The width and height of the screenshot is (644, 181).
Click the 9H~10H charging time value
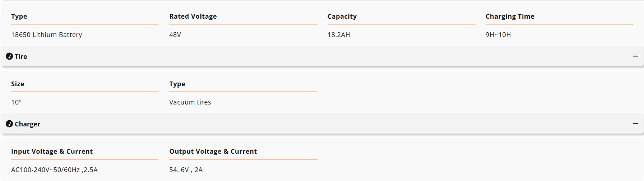point(498,35)
